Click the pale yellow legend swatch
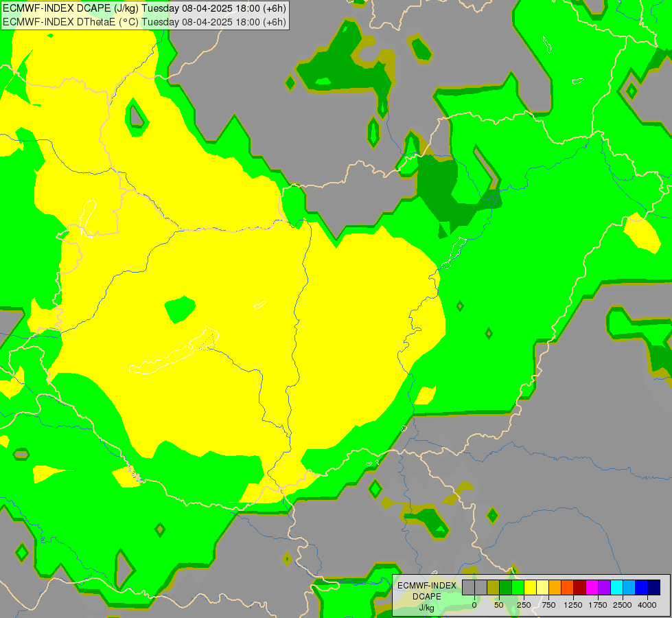The height and width of the screenshot is (618, 672). click(542, 588)
